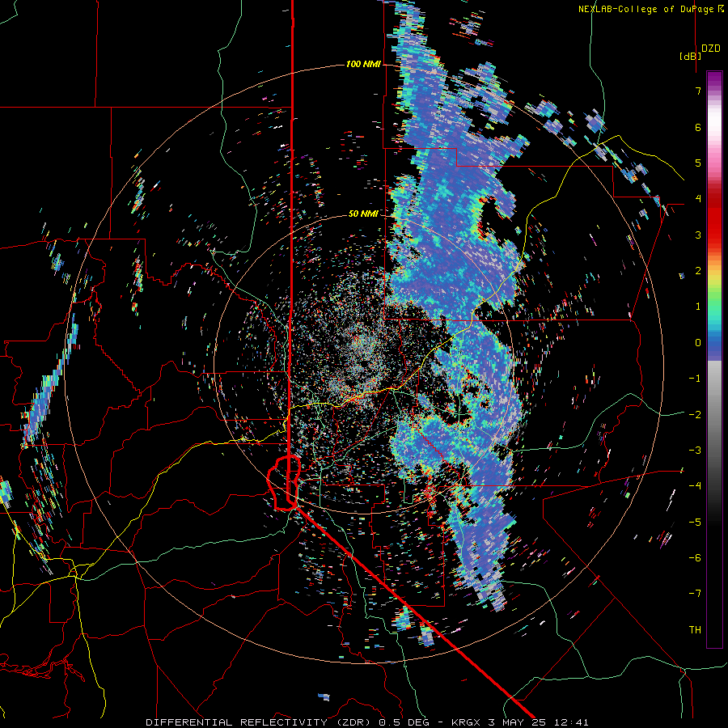Click the 4 value on the color scale
This screenshot has height=728, width=728.
(x=698, y=198)
